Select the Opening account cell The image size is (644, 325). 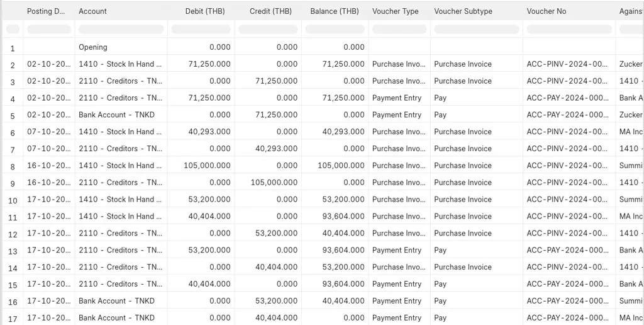93,47
